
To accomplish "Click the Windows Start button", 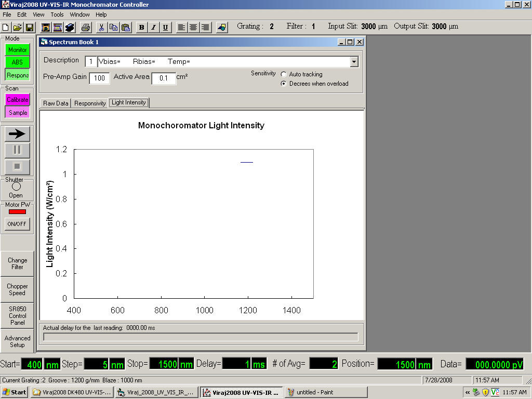I will point(14,392).
